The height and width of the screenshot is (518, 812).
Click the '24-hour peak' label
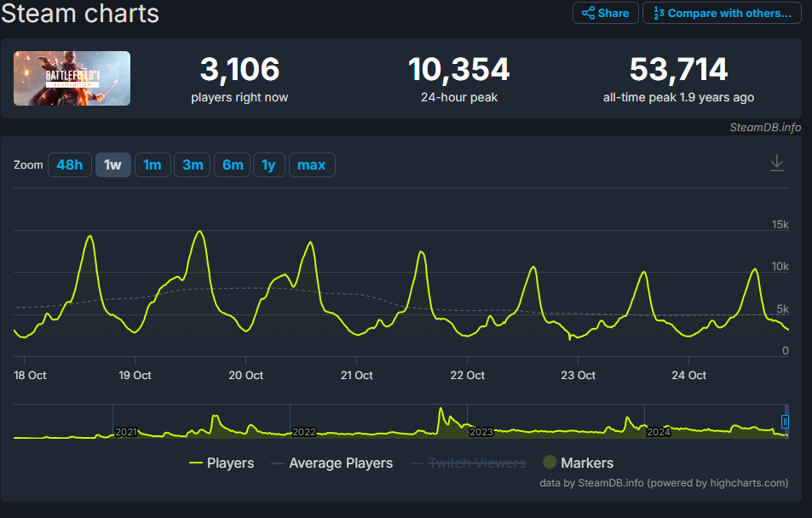458,97
